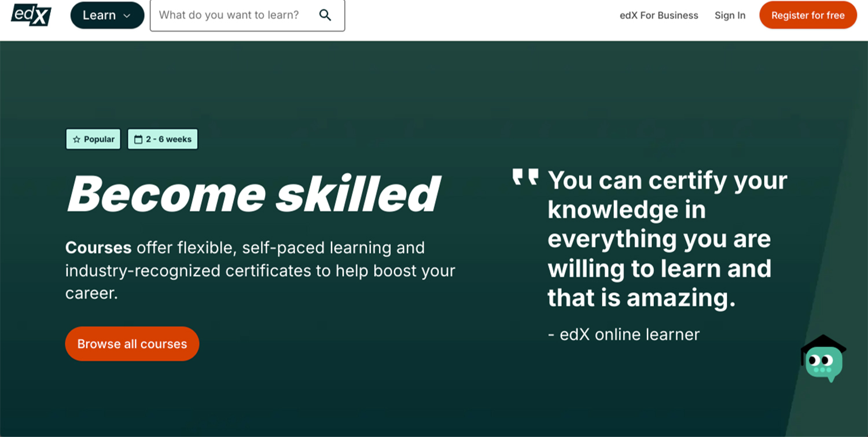Select the 2 - 6 weeks duration tag
Viewport: 868px width, 437px height.
[163, 139]
